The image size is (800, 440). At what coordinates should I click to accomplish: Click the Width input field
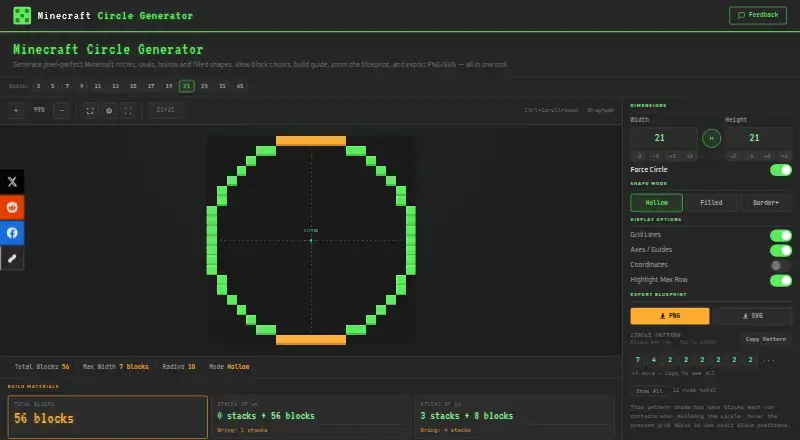click(664, 138)
